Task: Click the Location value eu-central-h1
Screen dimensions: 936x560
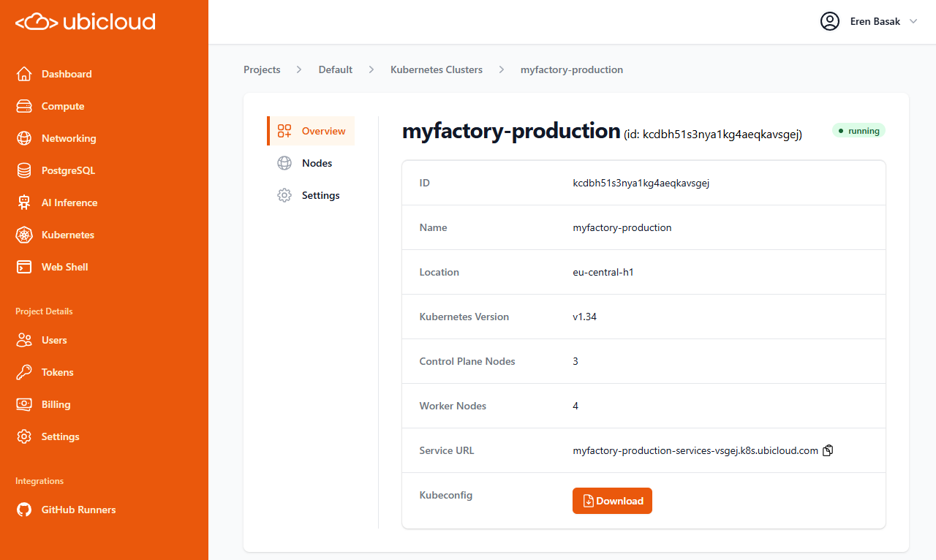Action: (603, 272)
